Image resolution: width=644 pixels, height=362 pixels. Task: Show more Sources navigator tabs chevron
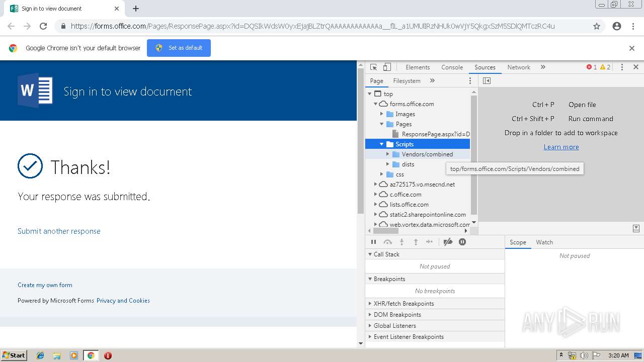tap(432, 80)
